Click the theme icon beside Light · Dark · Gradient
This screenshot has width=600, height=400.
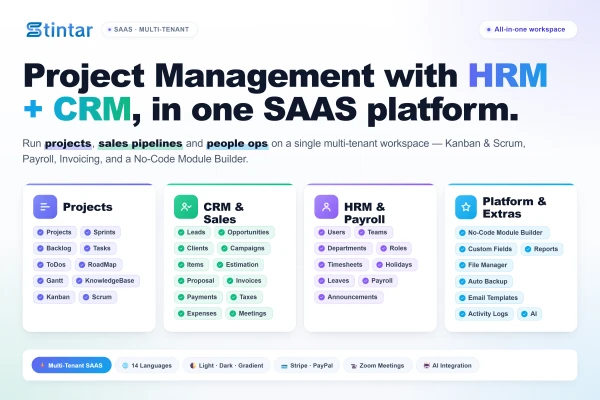click(193, 366)
